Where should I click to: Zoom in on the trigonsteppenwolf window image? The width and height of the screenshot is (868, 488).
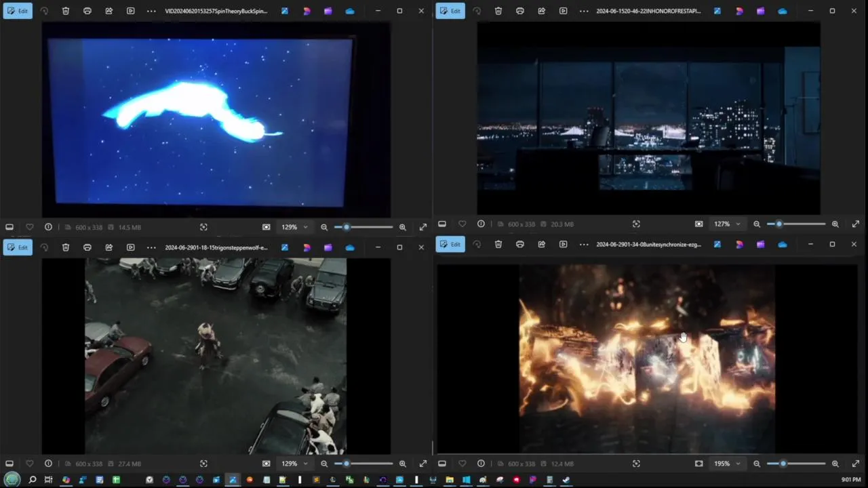coord(403,464)
